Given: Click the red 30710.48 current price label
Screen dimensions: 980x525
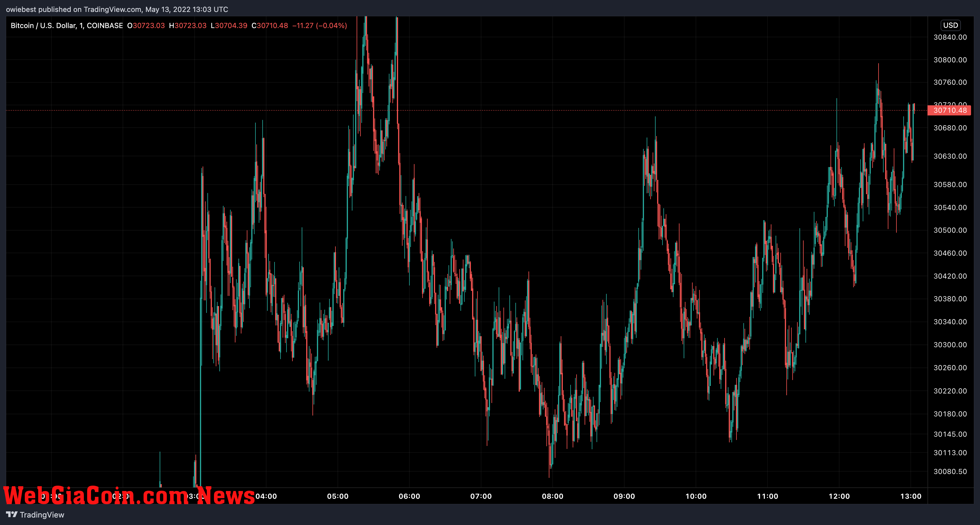Looking at the screenshot, I should pyautogui.click(x=950, y=110).
